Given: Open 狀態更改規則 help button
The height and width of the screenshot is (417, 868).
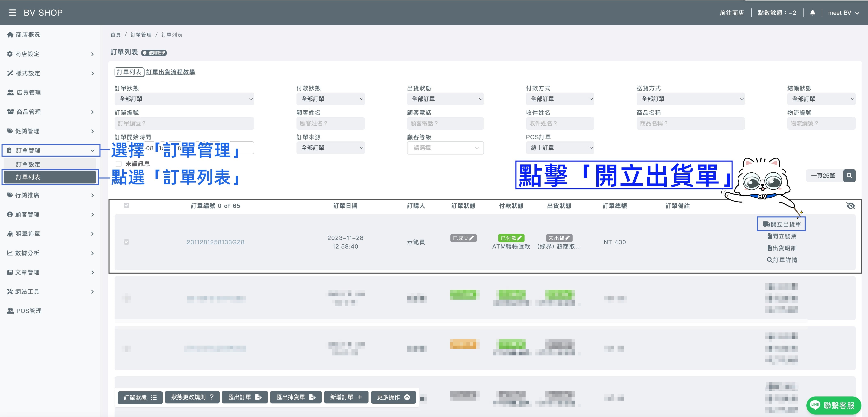Looking at the screenshot, I should click(x=192, y=397).
